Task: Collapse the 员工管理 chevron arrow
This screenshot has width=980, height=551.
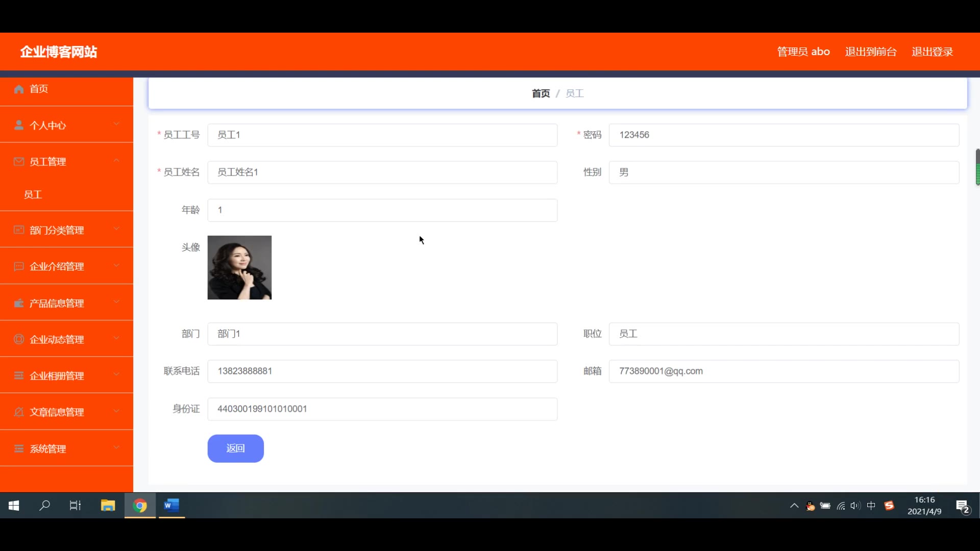Action: pyautogui.click(x=116, y=161)
